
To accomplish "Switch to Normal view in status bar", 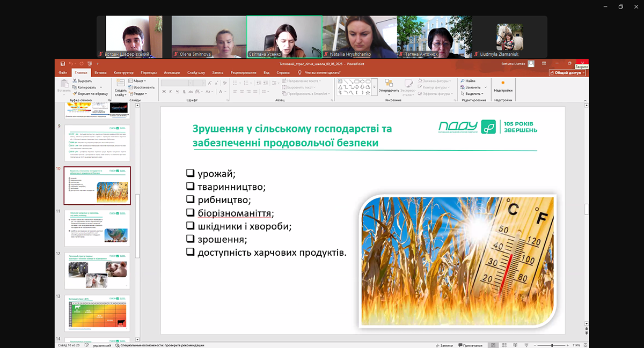I will click(x=494, y=345).
